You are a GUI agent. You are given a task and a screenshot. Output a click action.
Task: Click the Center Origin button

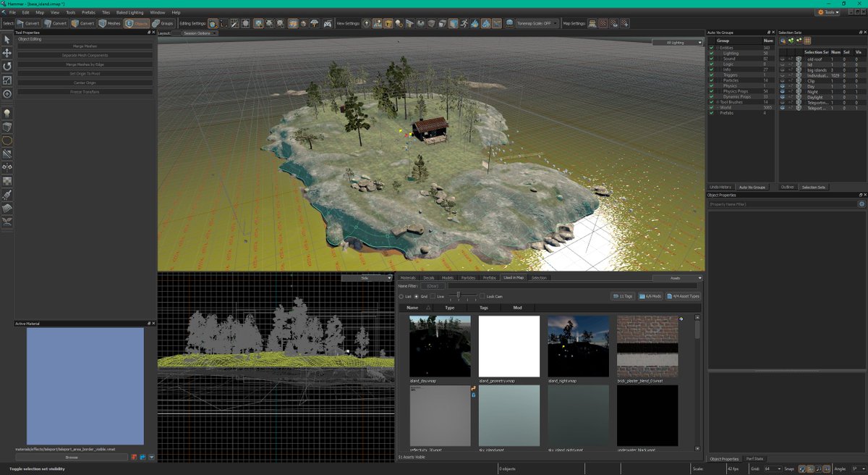tap(85, 83)
